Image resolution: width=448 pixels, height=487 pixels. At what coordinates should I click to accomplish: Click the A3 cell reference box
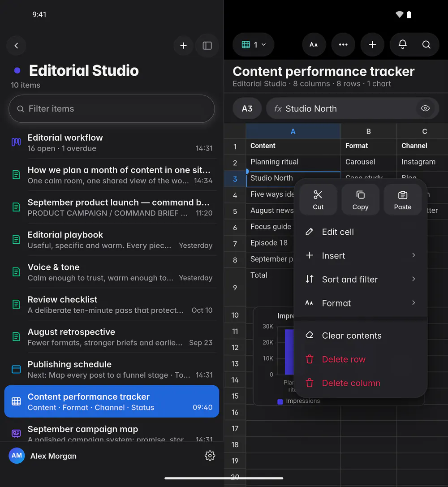coord(247,108)
